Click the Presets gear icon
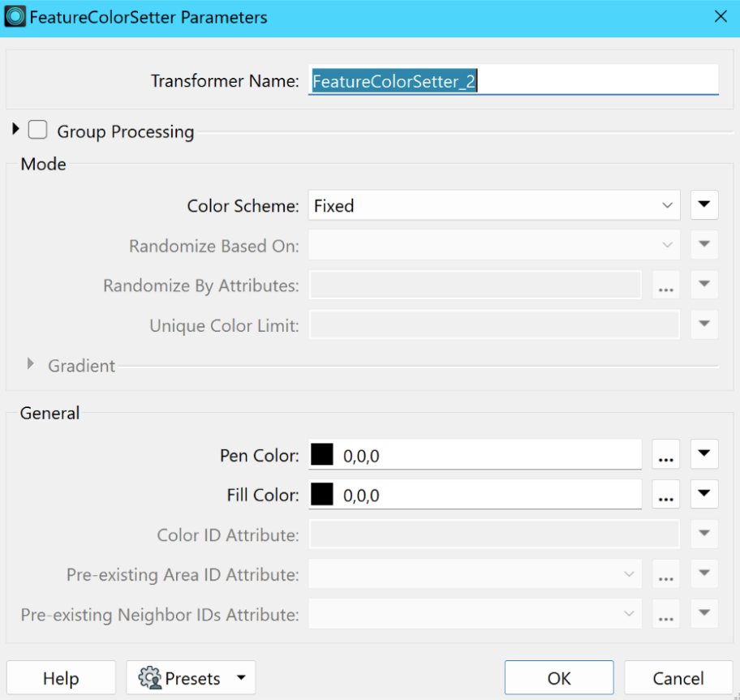Screen dimensions: 740x700 point(150,678)
